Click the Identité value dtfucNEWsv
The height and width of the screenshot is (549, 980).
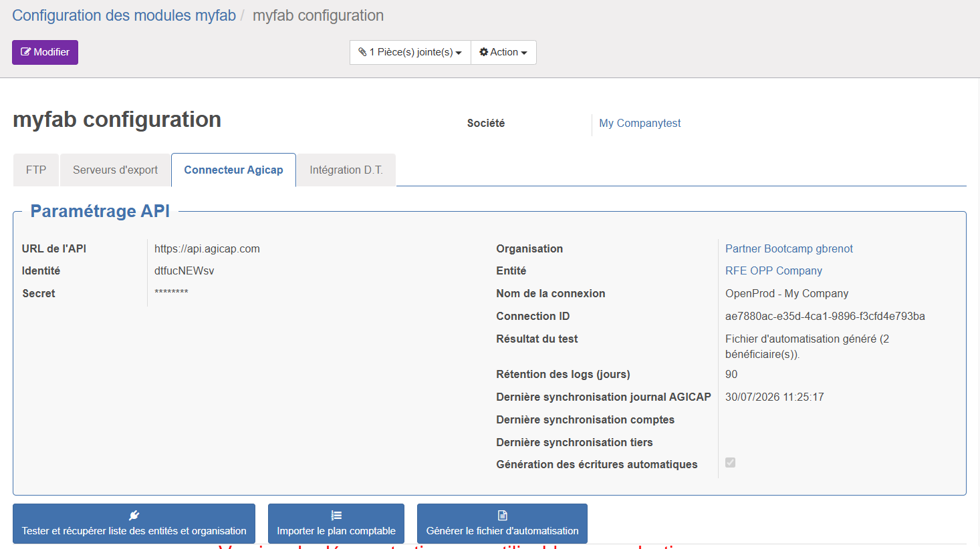pos(185,271)
